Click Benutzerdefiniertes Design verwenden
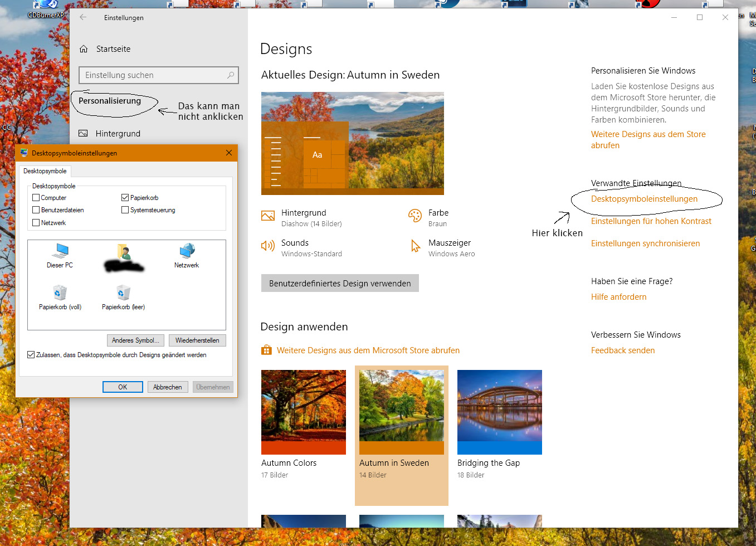756x546 pixels. pos(340,283)
